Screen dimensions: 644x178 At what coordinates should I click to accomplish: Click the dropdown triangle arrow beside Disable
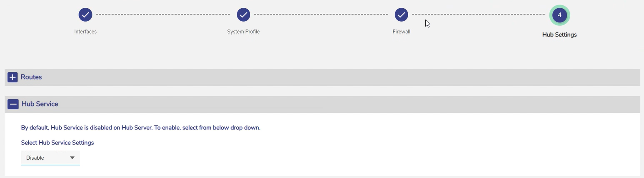[72, 158]
